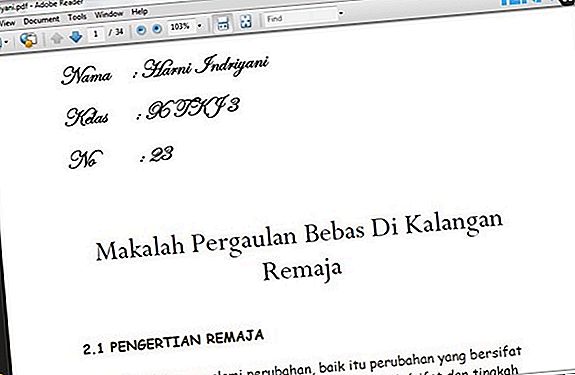Enable scrolling pages fit-width view icon
575x375 pixels.
(x=223, y=24)
